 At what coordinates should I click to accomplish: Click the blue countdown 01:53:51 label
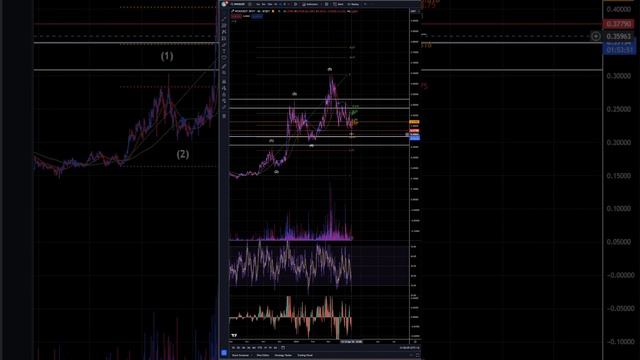coord(619,50)
